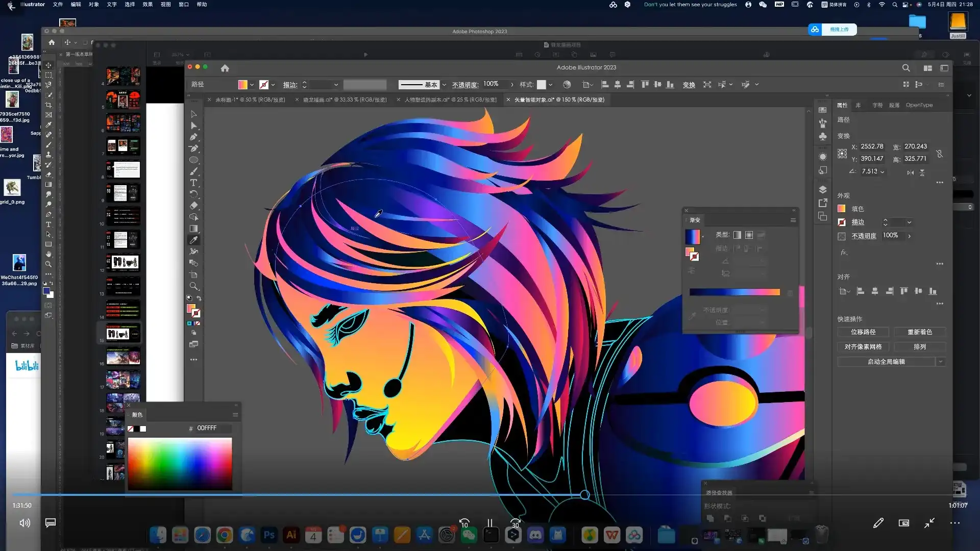Click the 位移路径 button
The image size is (980, 551).
pyautogui.click(x=863, y=332)
